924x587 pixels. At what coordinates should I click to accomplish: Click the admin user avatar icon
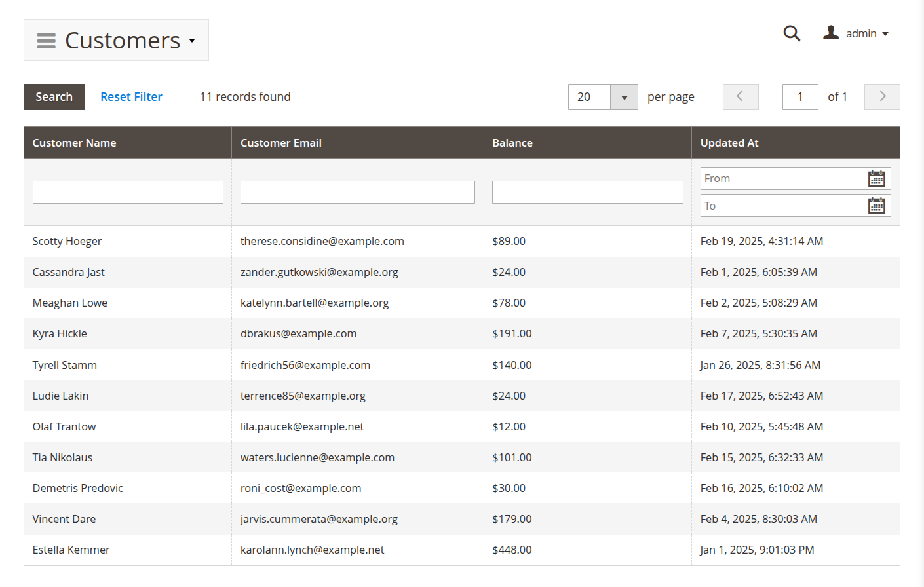[x=831, y=33]
